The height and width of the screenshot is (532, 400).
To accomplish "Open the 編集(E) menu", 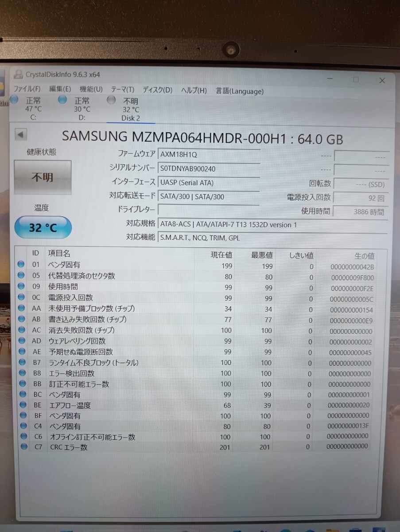I will [x=60, y=89].
